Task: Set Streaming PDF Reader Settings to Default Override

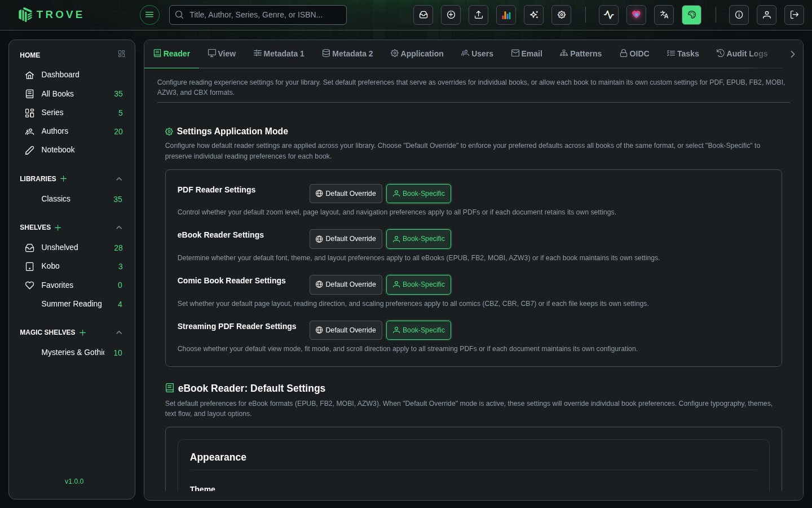Action: click(x=346, y=330)
